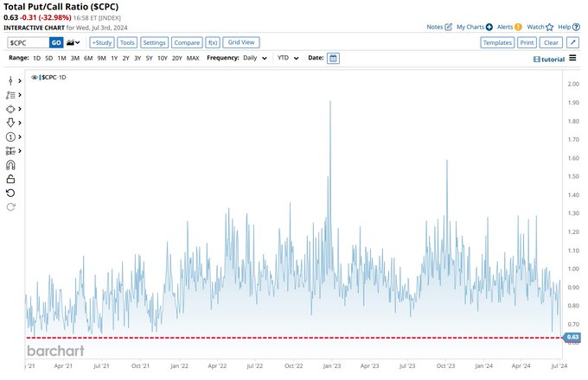Select the numbered annotation tool
The height and width of the screenshot is (380, 588).
pyautogui.click(x=10, y=137)
